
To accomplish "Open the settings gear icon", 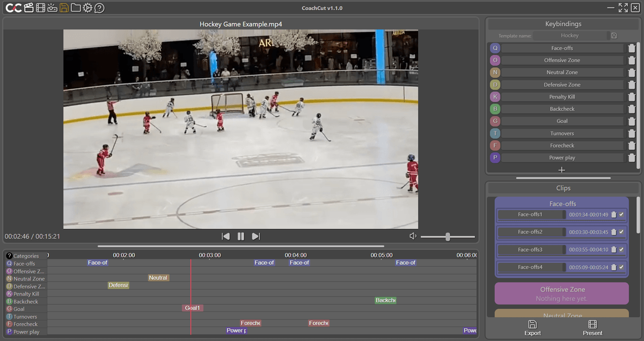I will coord(87,8).
